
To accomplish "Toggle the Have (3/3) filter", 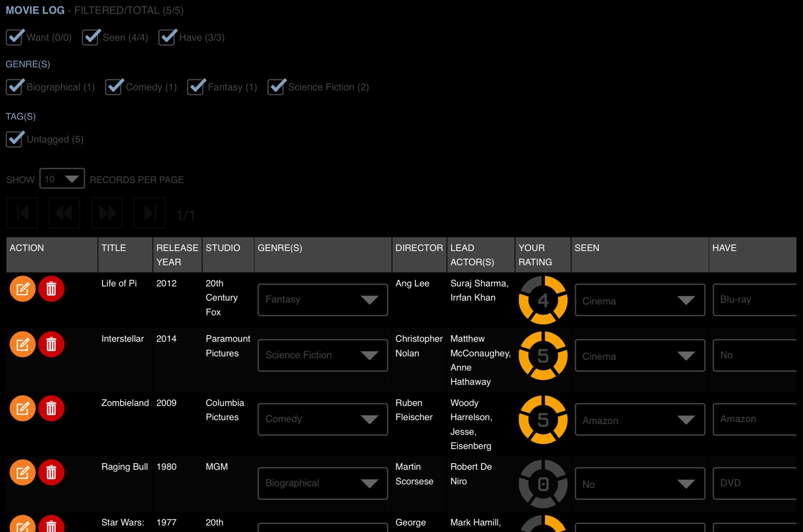I will point(168,37).
